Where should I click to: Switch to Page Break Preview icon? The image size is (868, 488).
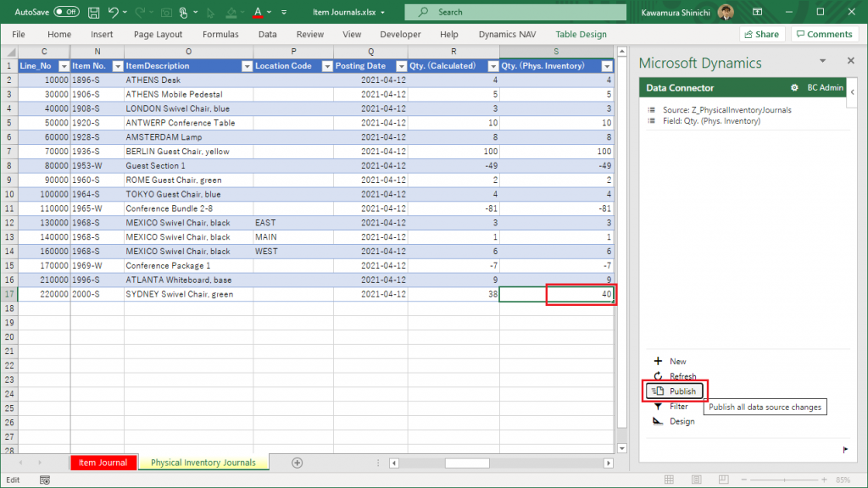coord(724,480)
